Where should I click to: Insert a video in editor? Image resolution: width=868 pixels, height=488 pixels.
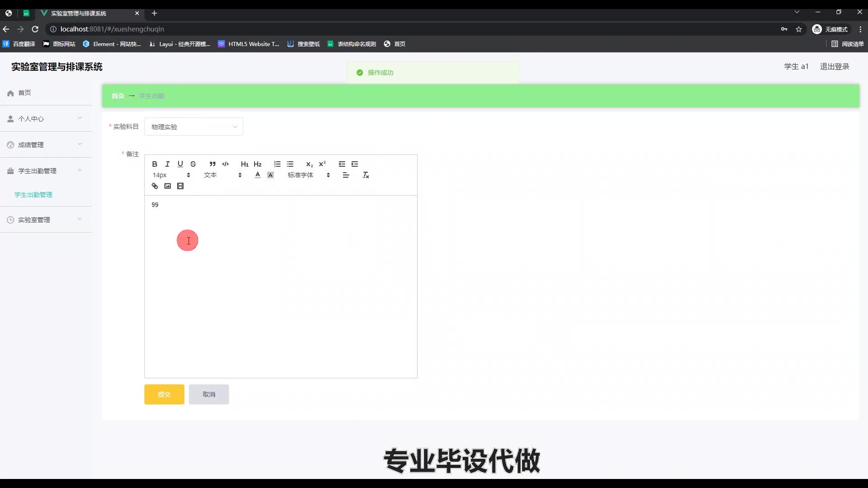pos(180,186)
